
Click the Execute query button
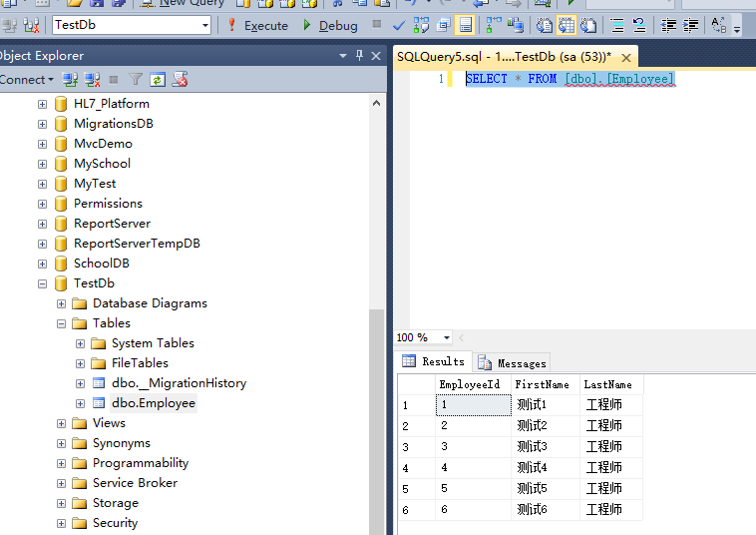coord(258,25)
